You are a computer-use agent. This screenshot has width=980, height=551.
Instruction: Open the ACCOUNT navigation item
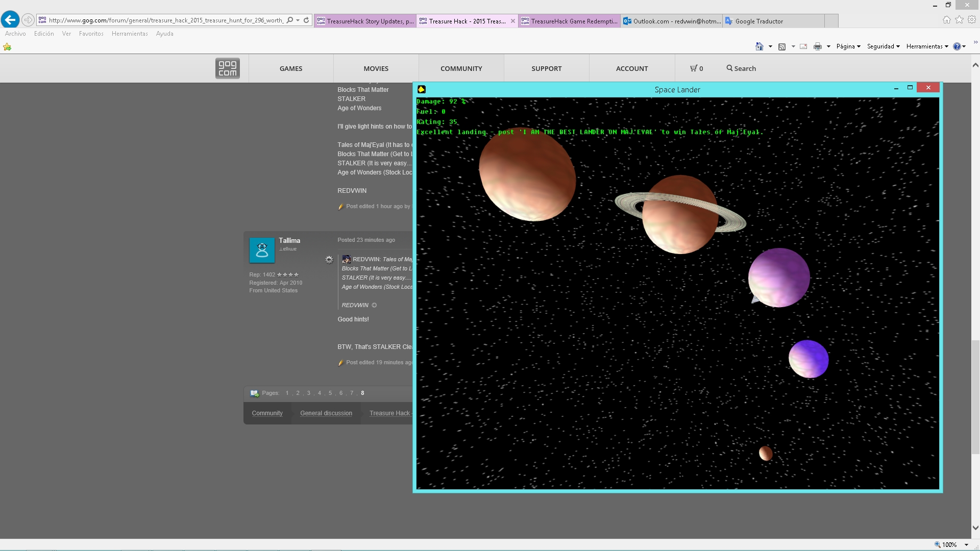point(632,68)
